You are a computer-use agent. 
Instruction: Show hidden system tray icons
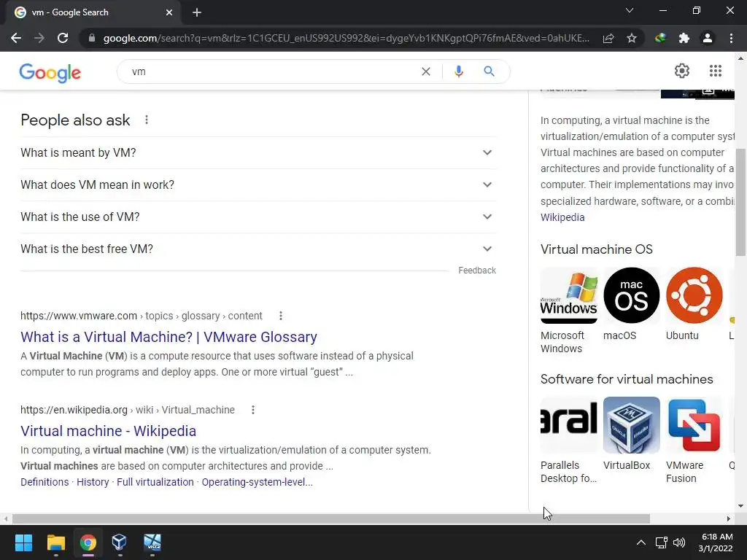click(x=641, y=542)
